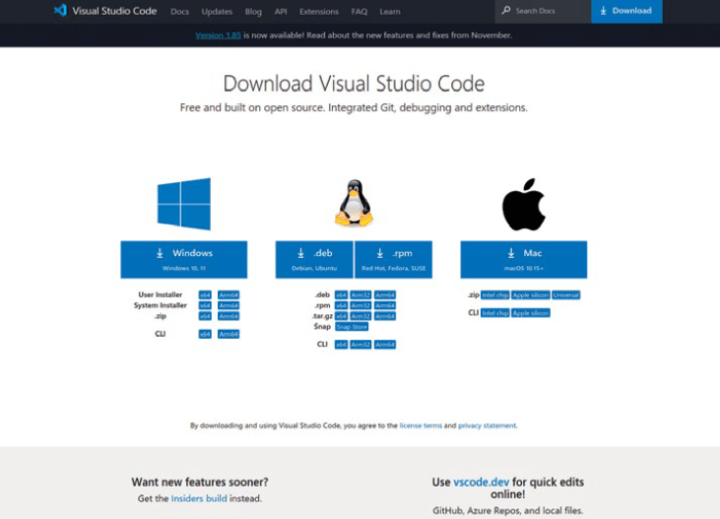Image resolution: width=720 pixels, height=519 pixels.
Task: Follow the Insiders build link
Action: click(201, 498)
